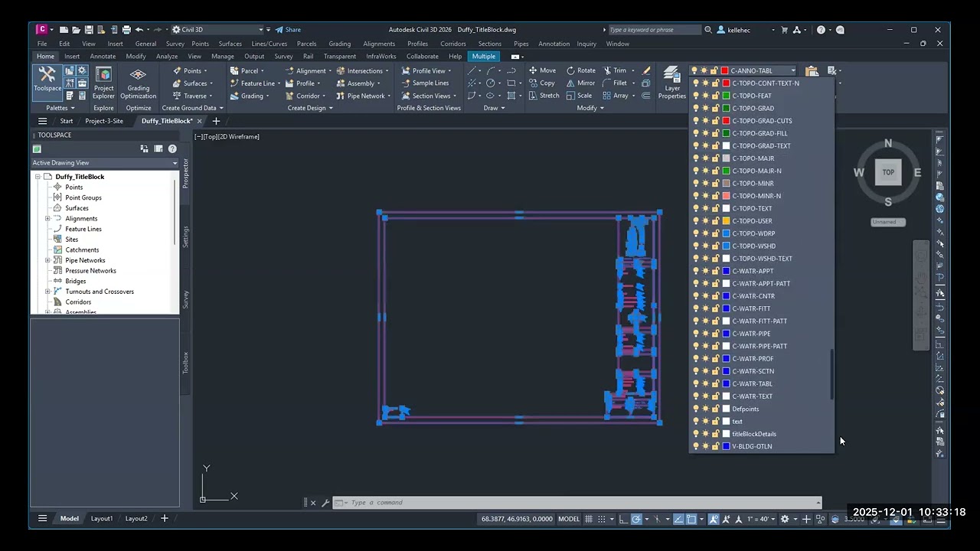Collapse the C-ANNO-TABL layer dropdown

pos(793,71)
